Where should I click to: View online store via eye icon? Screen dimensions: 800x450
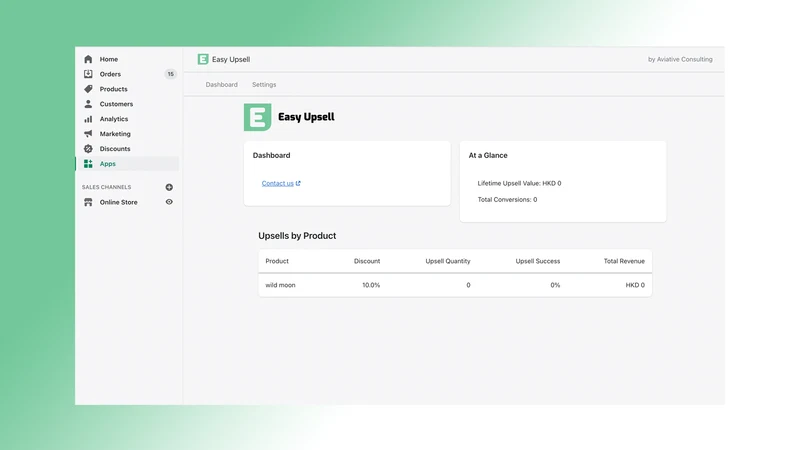[x=169, y=202]
